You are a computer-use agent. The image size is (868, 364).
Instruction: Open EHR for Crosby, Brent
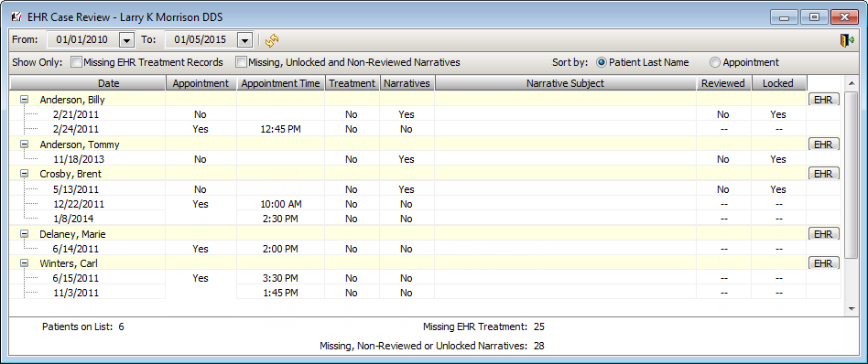(x=824, y=173)
